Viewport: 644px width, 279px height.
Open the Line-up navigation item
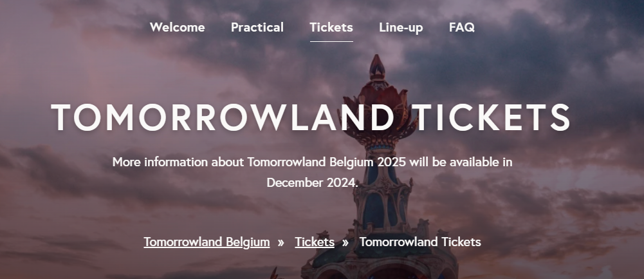pyautogui.click(x=401, y=28)
